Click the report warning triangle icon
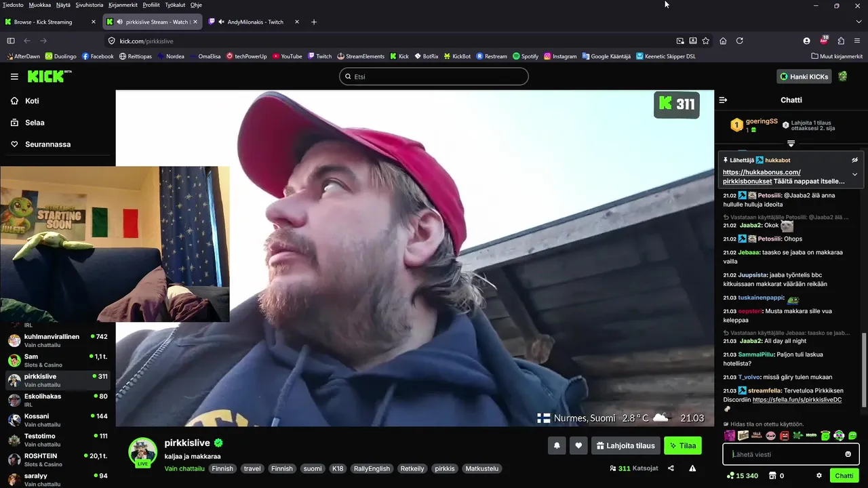 tap(692, 468)
